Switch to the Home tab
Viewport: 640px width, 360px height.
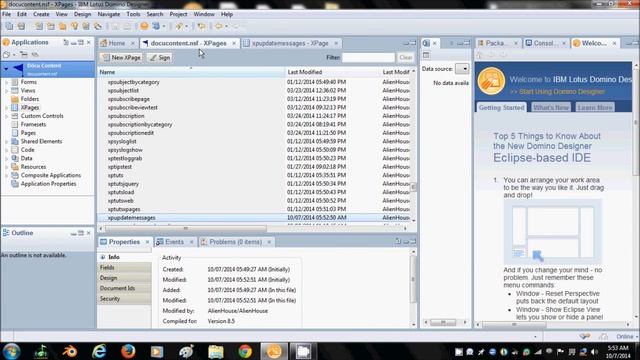(x=117, y=43)
